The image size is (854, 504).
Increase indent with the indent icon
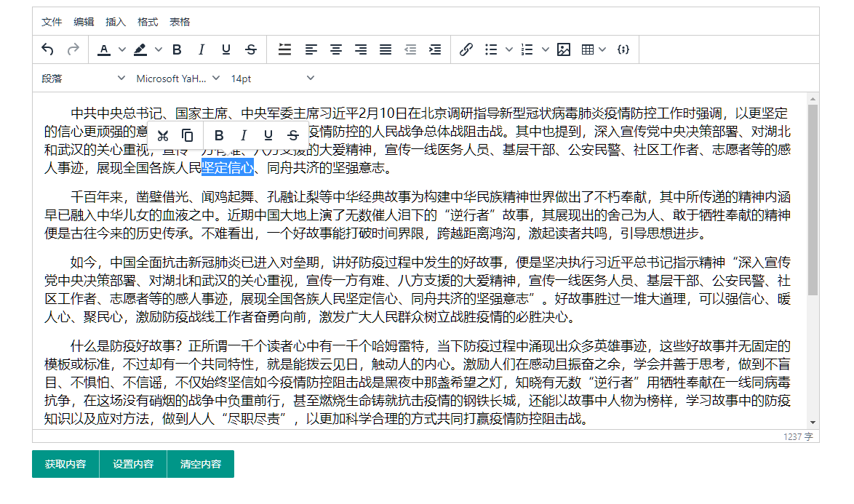tap(435, 49)
